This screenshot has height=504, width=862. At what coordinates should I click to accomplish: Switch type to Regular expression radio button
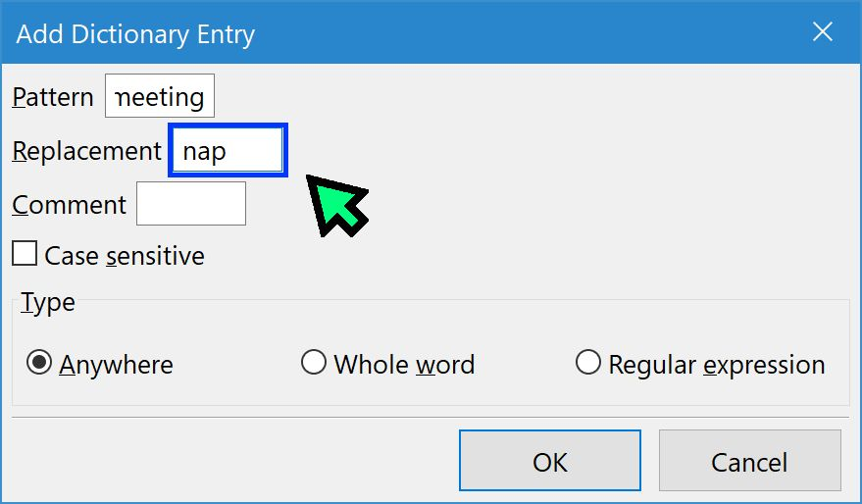[x=587, y=362]
